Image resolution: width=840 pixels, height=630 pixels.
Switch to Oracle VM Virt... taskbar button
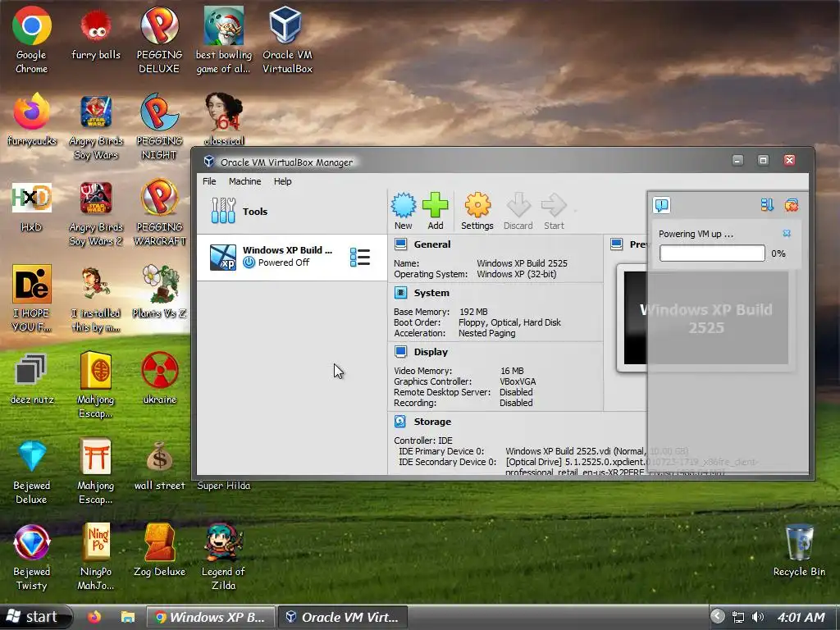pos(343,617)
